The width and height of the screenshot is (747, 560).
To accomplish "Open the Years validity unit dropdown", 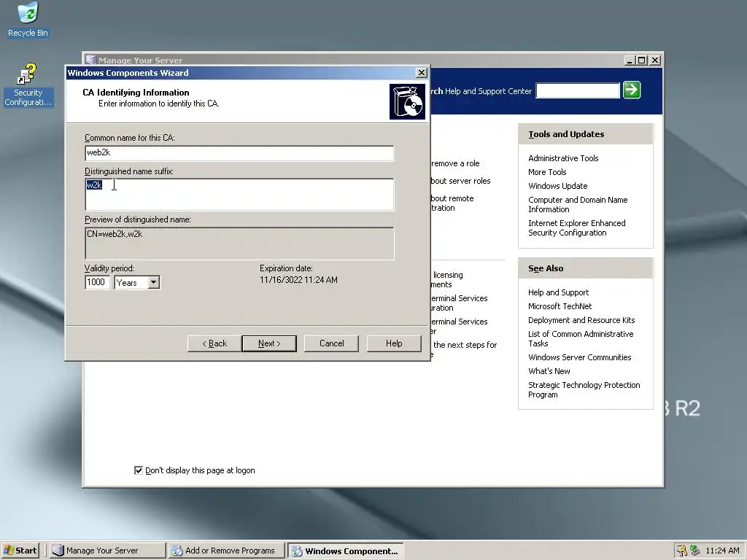I will tap(153, 282).
